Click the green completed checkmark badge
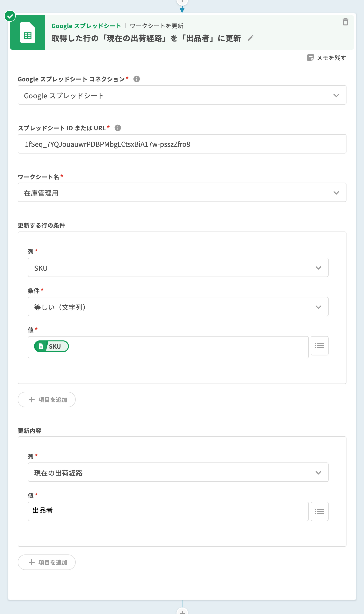Screen dimensions: 364x614 coord(10,16)
